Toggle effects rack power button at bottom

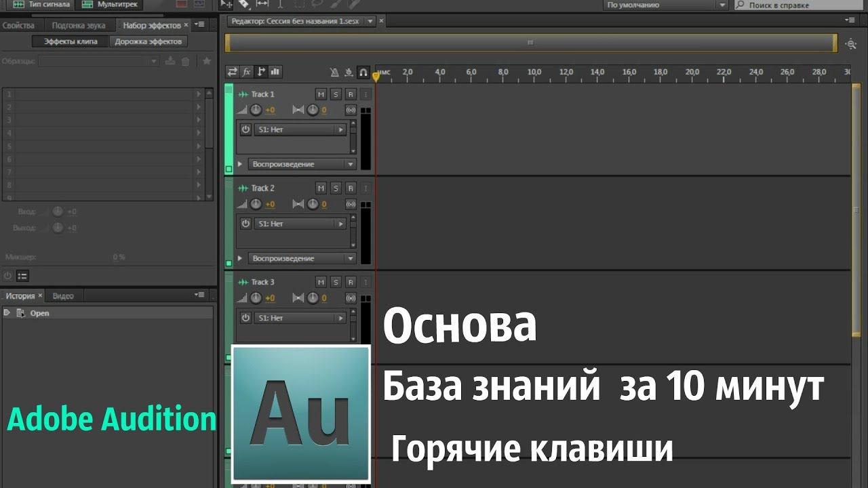8,276
